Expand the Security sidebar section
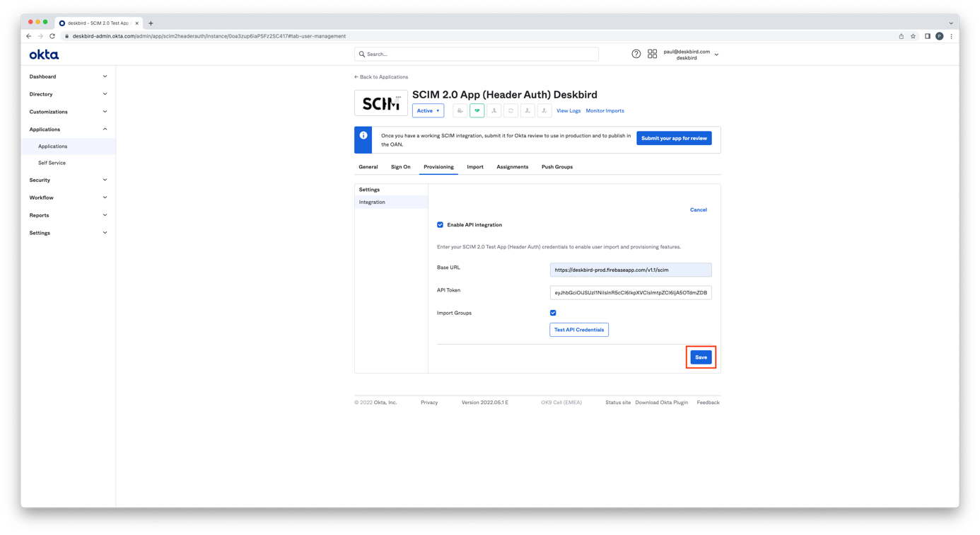This screenshot has width=980, height=535. click(68, 180)
